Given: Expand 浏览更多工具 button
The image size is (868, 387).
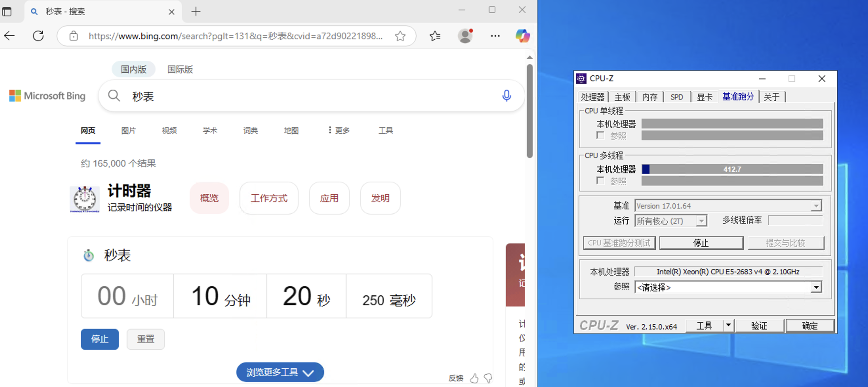Looking at the screenshot, I should point(280,372).
